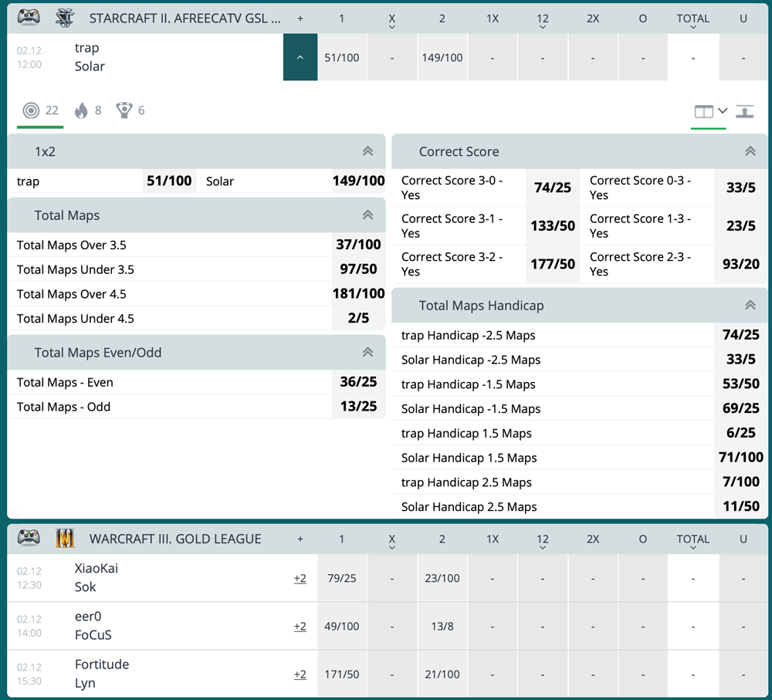The image size is (772, 700).
Task: Show all 22 markets via target icon tab
Action: coord(40,110)
